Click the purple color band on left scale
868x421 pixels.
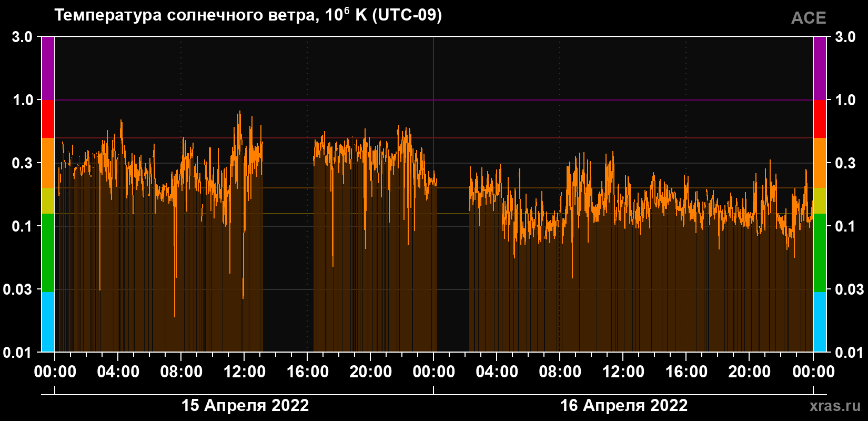tap(48, 68)
